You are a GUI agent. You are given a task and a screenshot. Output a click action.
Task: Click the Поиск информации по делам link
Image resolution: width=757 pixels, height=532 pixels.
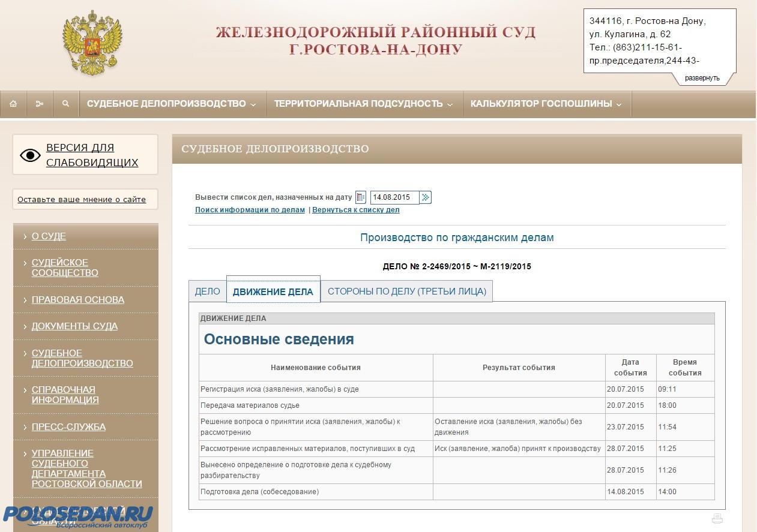(250, 210)
